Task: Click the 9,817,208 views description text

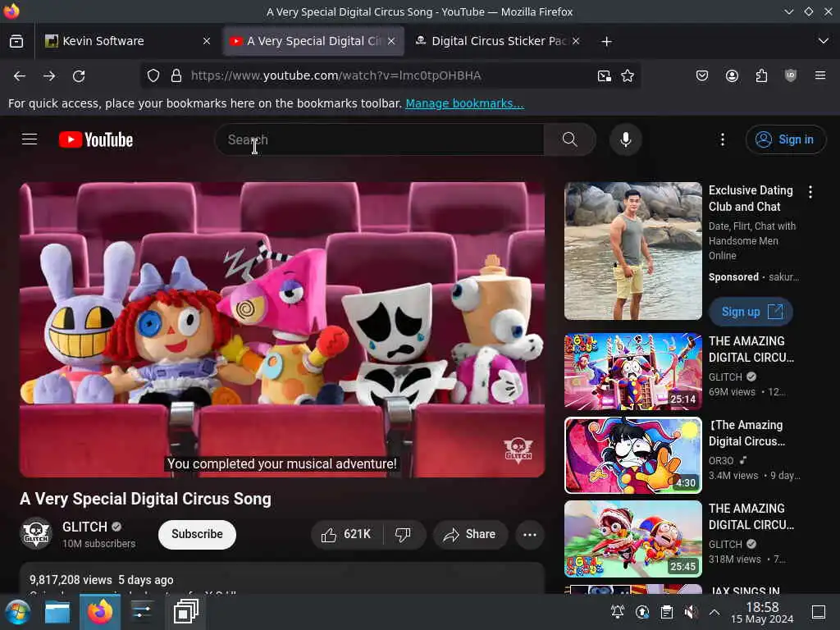Action: (x=71, y=580)
